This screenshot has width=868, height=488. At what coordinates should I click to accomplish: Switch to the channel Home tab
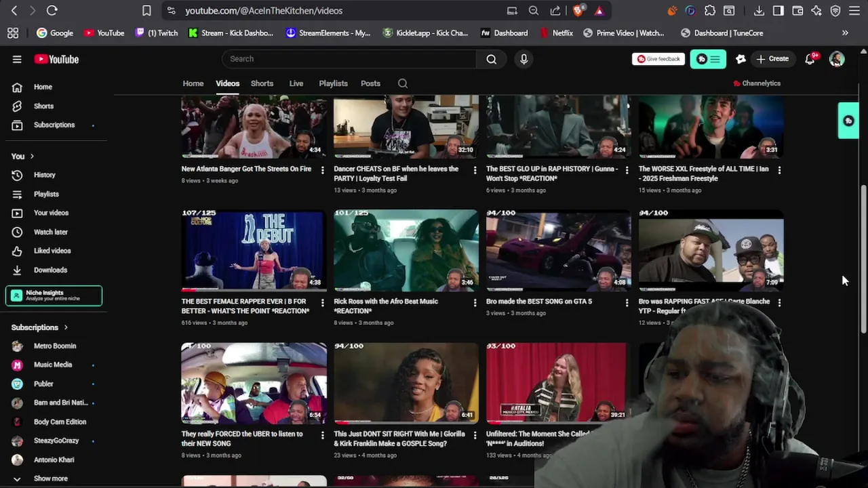pos(193,83)
